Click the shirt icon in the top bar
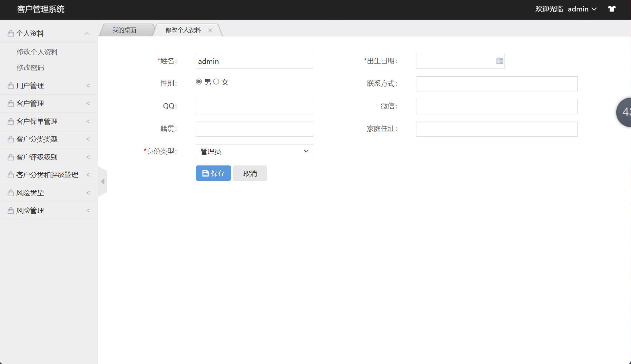Screen dimensions: 631x364 point(612,9)
